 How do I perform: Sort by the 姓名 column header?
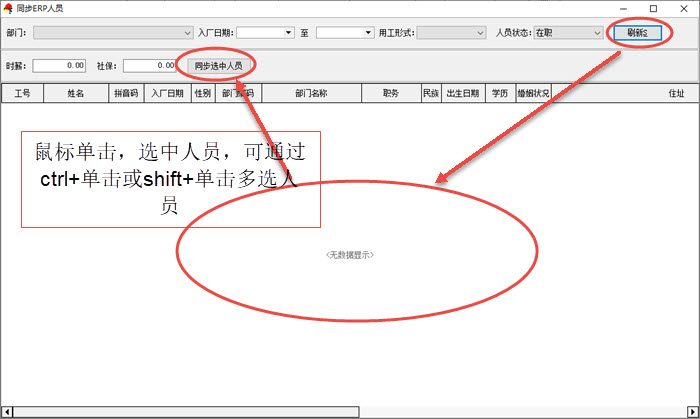(x=76, y=93)
